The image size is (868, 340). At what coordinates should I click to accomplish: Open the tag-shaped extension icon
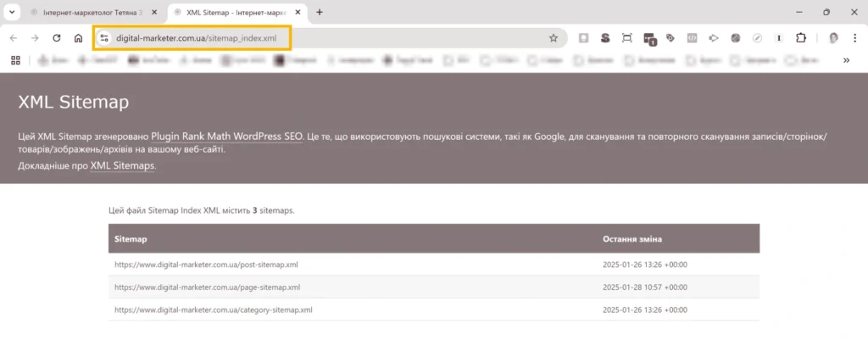click(670, 38)
